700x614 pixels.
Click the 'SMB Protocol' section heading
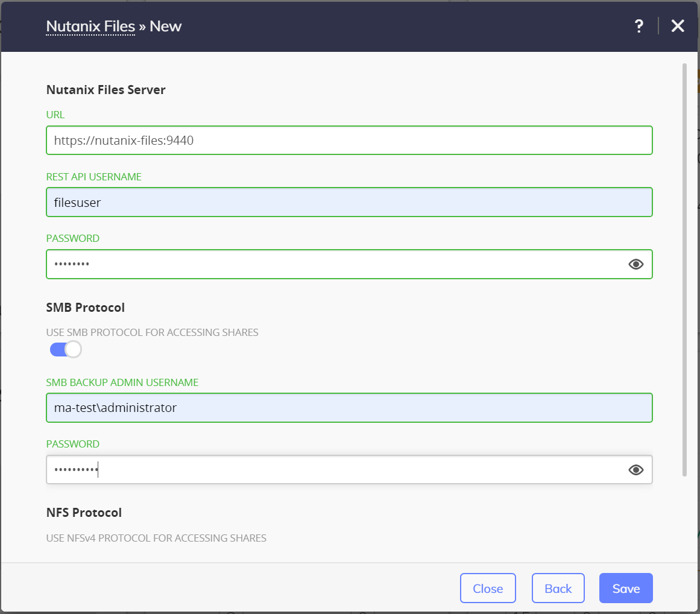tap(85, 308)
